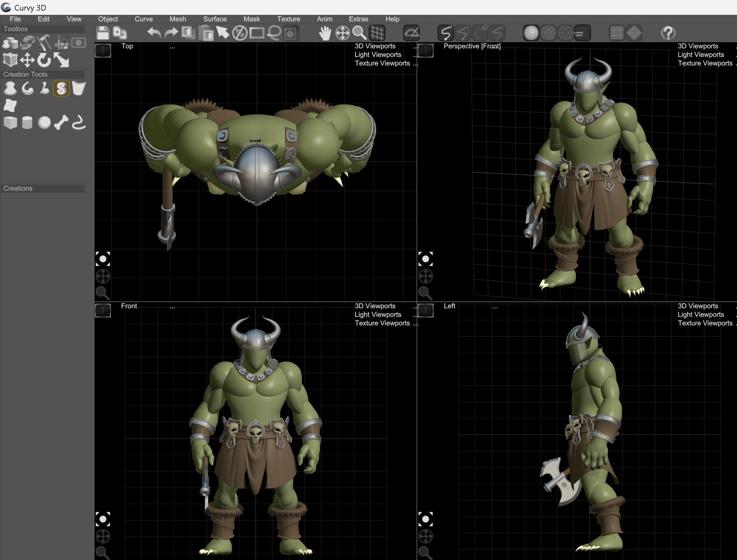The width and height of the screenshot is (737, 560).
Task: Create a cylinder primitive
Action: [27, 123]
